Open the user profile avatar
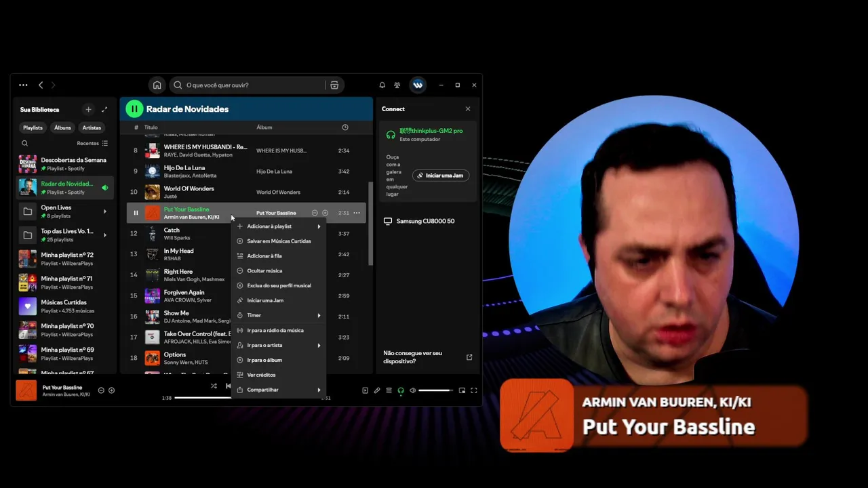Image resolution: width=868 pixels, height=488 pixels. point(418,85)
